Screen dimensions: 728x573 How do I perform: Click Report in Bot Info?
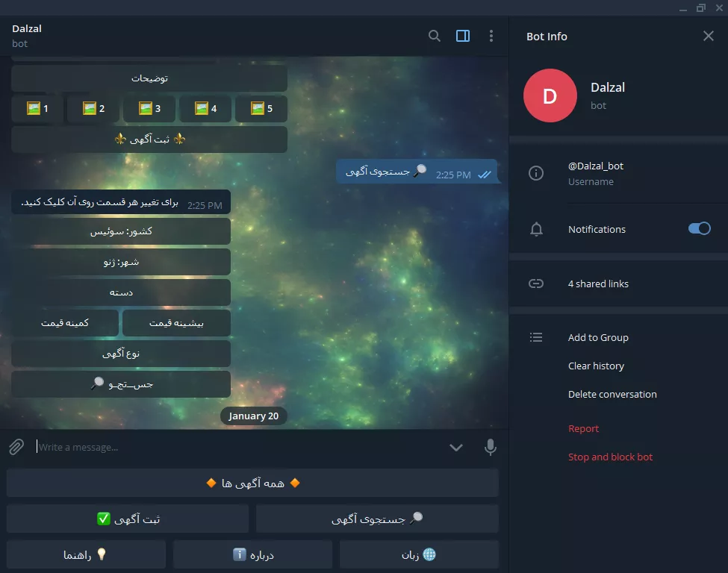583,428
